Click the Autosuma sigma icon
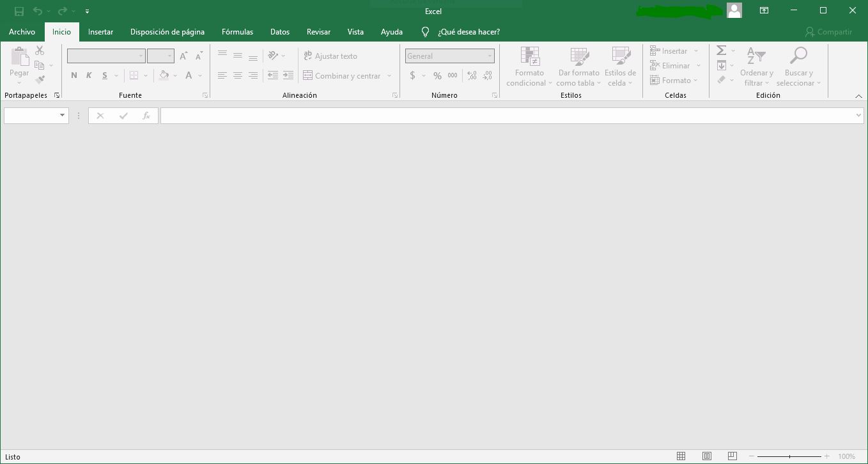The image size is (868, 464). [x=721, y=50]
